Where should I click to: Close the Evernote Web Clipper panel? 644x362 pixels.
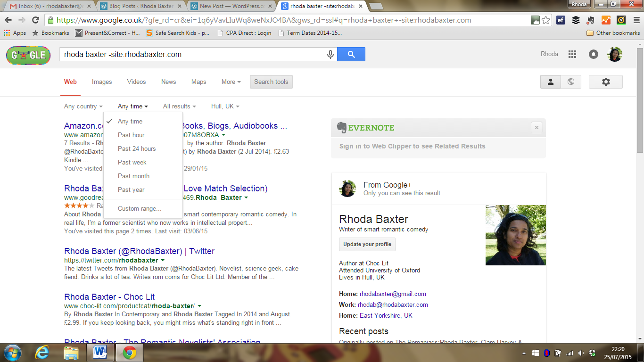point(537,127)
